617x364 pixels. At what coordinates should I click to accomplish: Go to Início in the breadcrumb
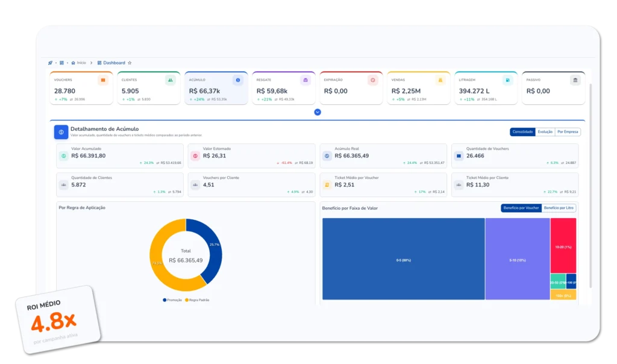coord(81,63)
